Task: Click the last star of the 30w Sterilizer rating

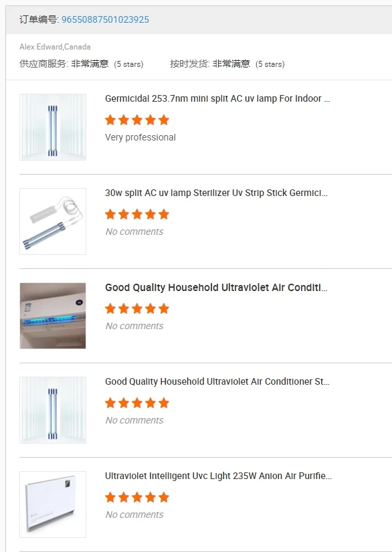Action: 163,214
